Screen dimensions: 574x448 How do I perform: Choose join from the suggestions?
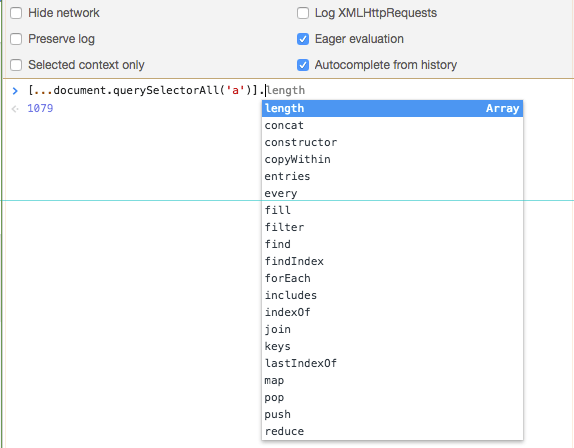[x=392, y=329]
